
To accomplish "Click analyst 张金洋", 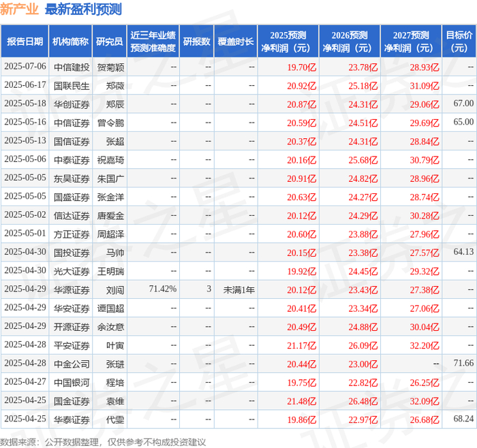I will (x=110, y=197).
